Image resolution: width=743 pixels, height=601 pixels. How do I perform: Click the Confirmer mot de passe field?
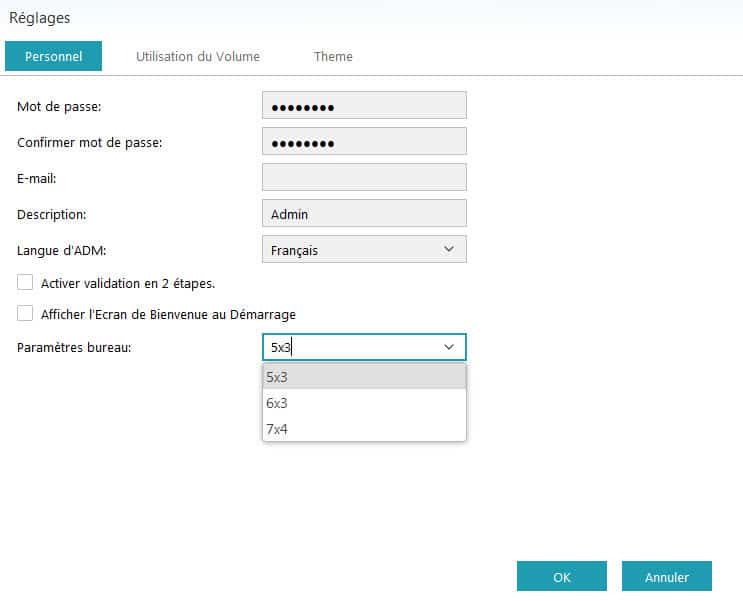(x=364, y=142)
